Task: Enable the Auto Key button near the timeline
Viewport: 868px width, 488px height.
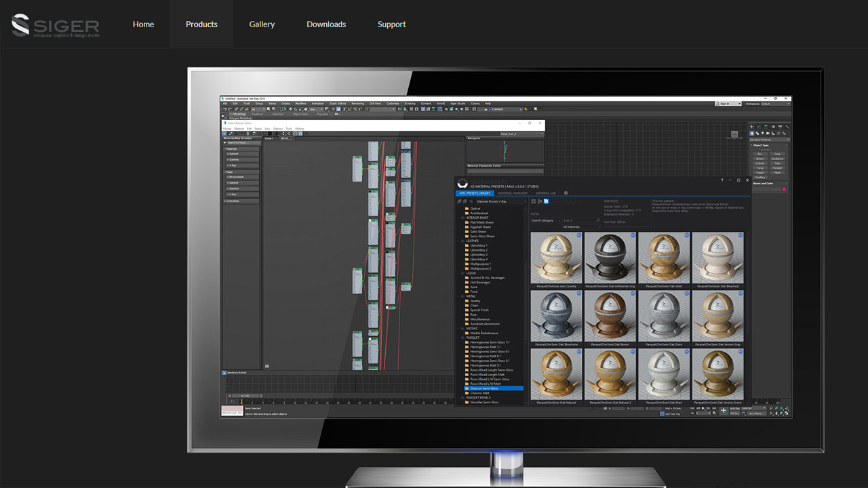Action: pyautogui.click(x=735, y=408)
